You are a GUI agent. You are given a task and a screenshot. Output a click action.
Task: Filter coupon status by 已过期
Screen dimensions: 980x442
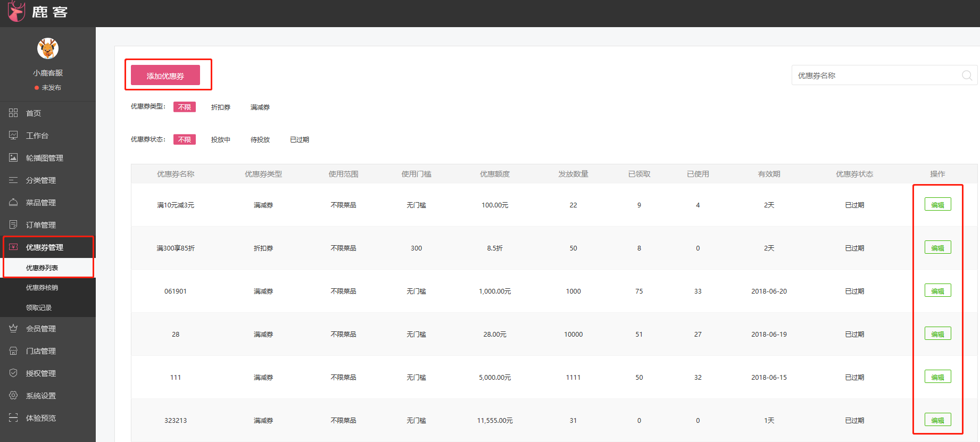[300, 139]
